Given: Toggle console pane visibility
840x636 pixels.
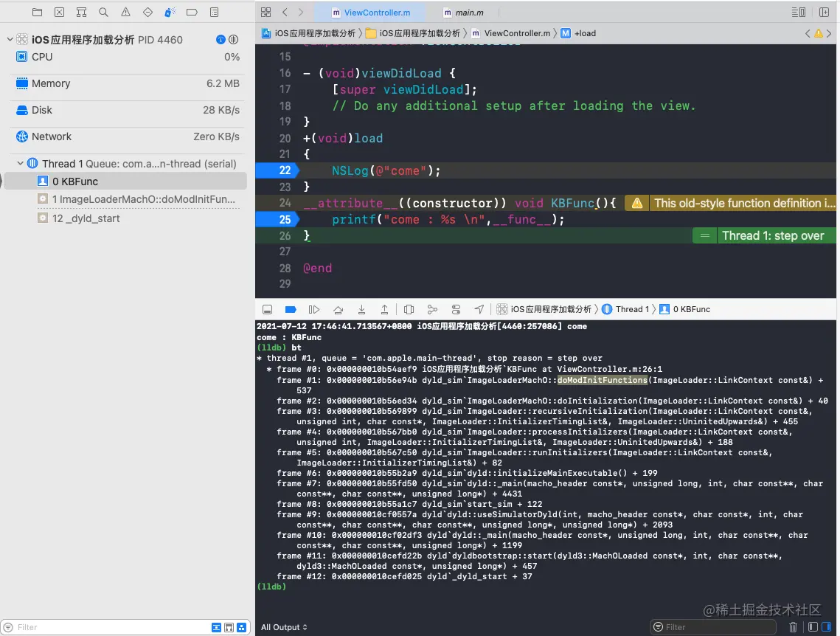Looking at the screenshot, I should (826, 627).
